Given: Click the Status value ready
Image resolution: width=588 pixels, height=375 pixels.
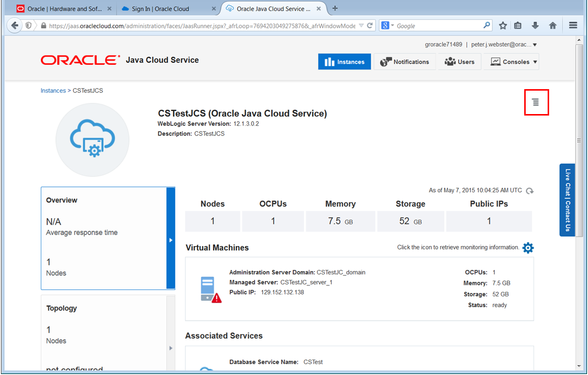Looking at the screenshot, I should tap(499, 305).
